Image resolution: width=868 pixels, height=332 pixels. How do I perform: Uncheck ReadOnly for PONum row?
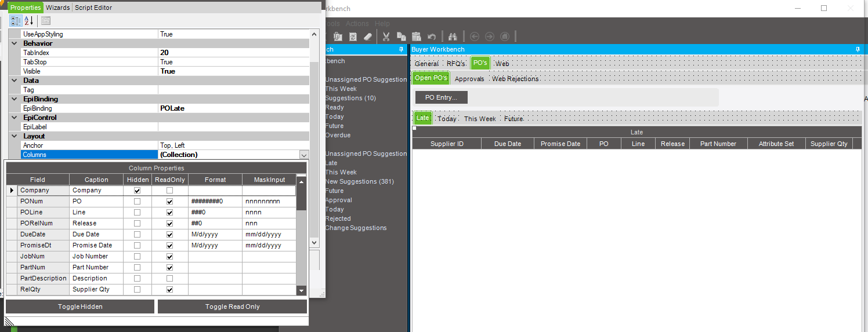[x=169, y=201]
